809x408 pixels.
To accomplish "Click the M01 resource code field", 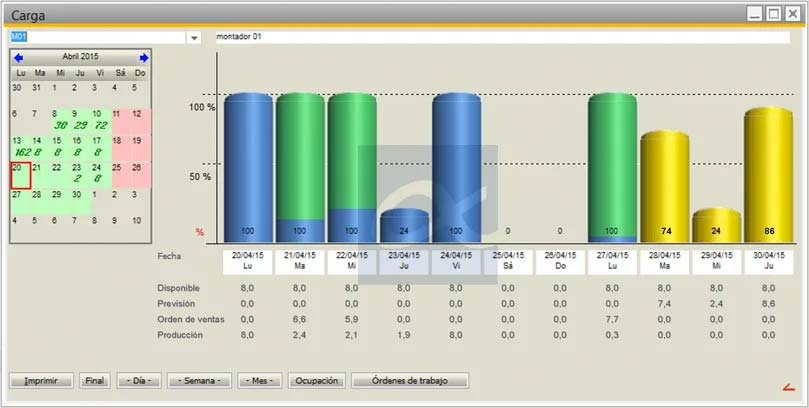I will pyautogui.click(x=97, y=37).
